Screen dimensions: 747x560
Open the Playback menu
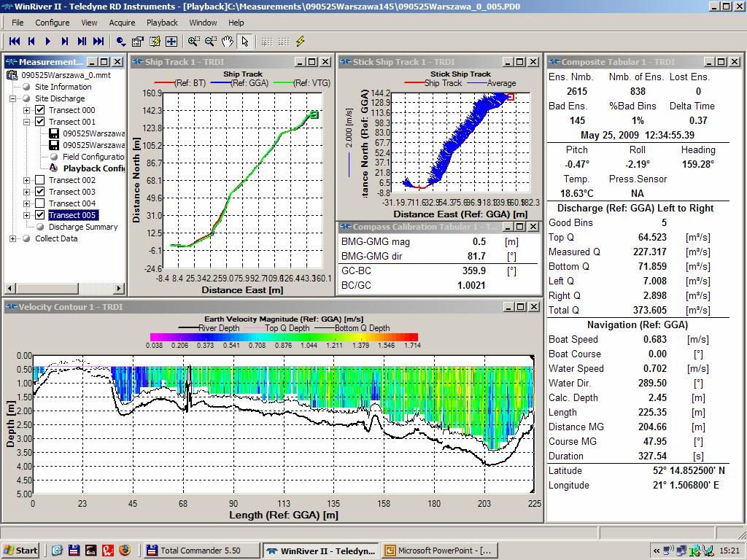162,23
